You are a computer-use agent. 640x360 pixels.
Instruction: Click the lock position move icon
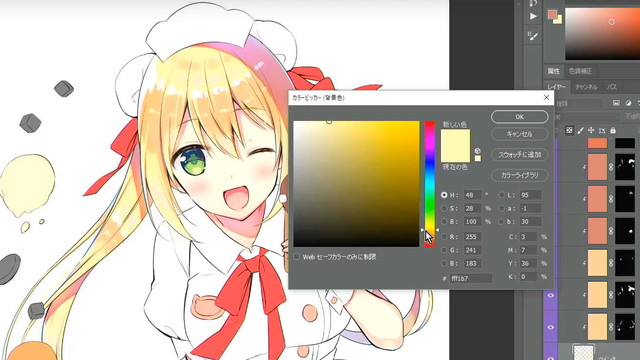tap(591, 130)
